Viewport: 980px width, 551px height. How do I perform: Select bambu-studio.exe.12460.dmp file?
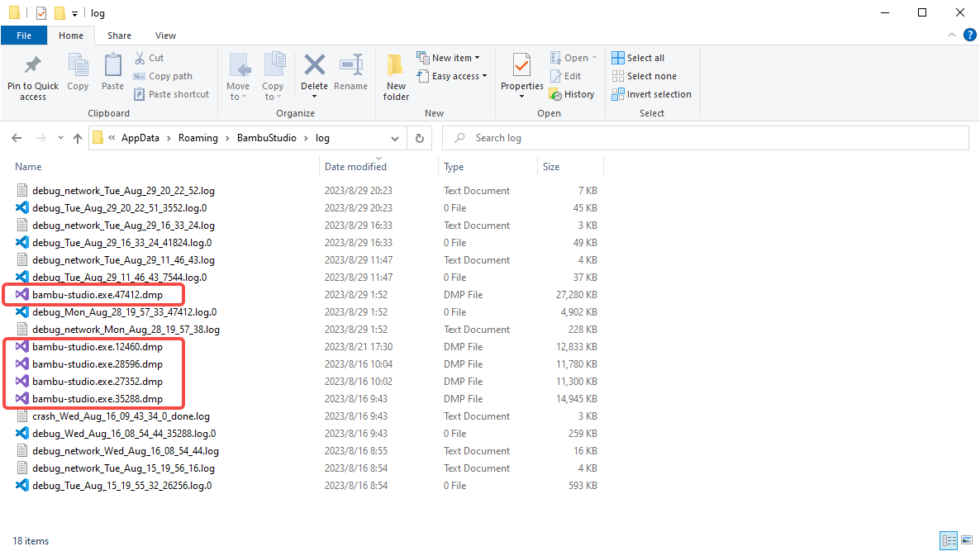point(97,347)
